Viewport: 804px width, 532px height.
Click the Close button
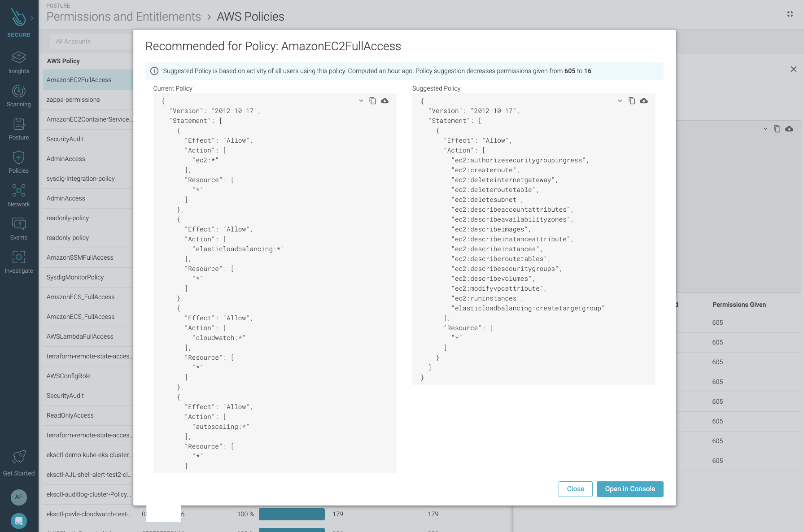pos(576,489)
